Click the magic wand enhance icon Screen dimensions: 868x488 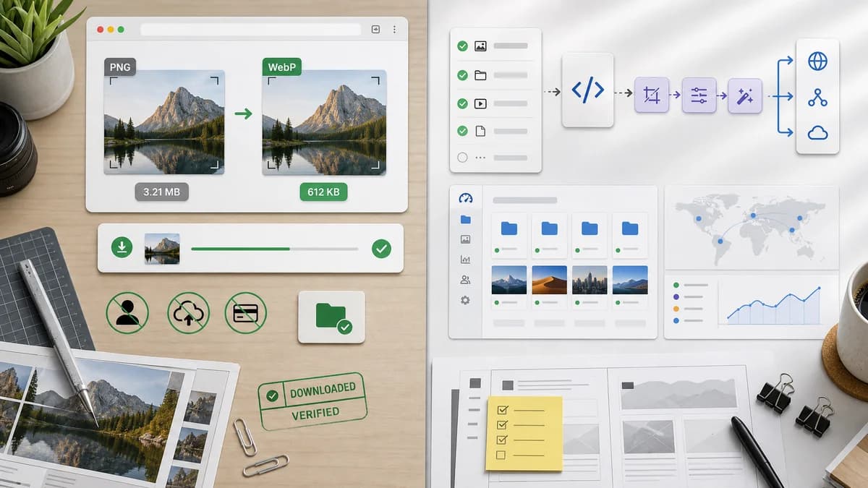click(x=745, y=95)
